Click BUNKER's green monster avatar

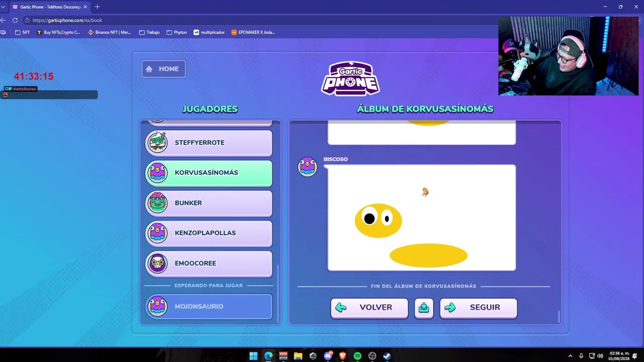click(157, 203)
